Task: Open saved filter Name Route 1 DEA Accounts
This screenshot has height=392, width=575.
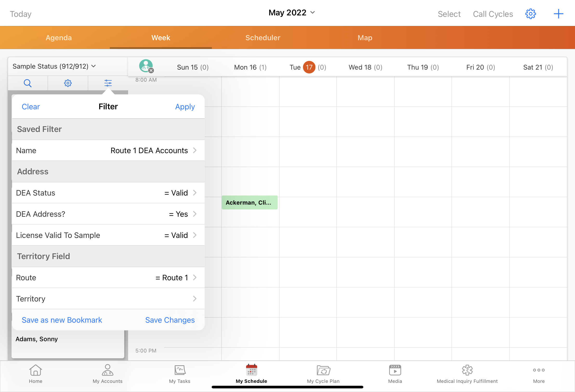Action: [108, 150]
